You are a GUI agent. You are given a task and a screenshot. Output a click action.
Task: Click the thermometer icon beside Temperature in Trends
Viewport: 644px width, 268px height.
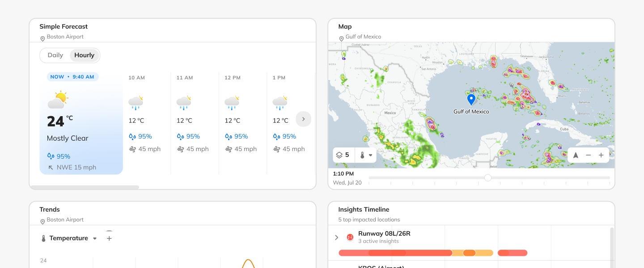tap(43, 238)
